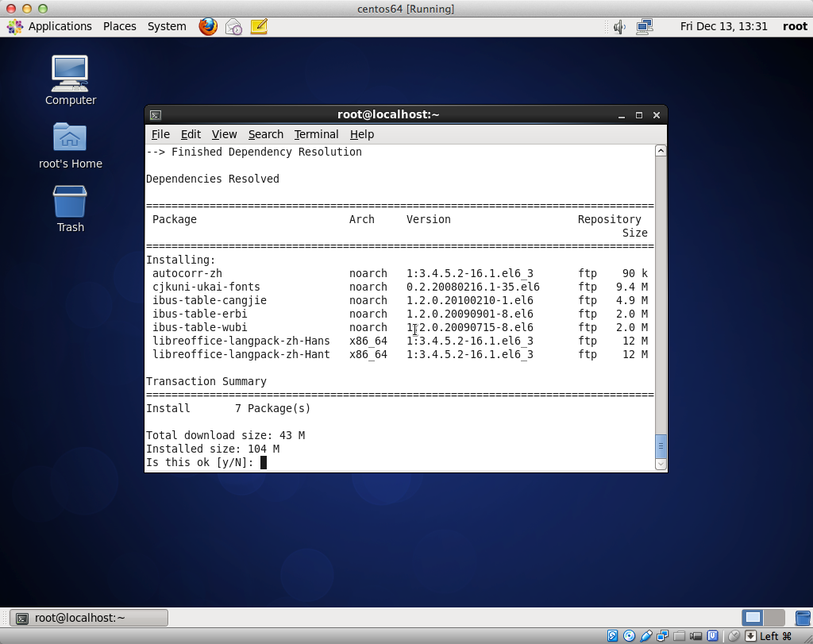Click the Arch column header
The image size is (813, 644).
(x=361, y=219)
